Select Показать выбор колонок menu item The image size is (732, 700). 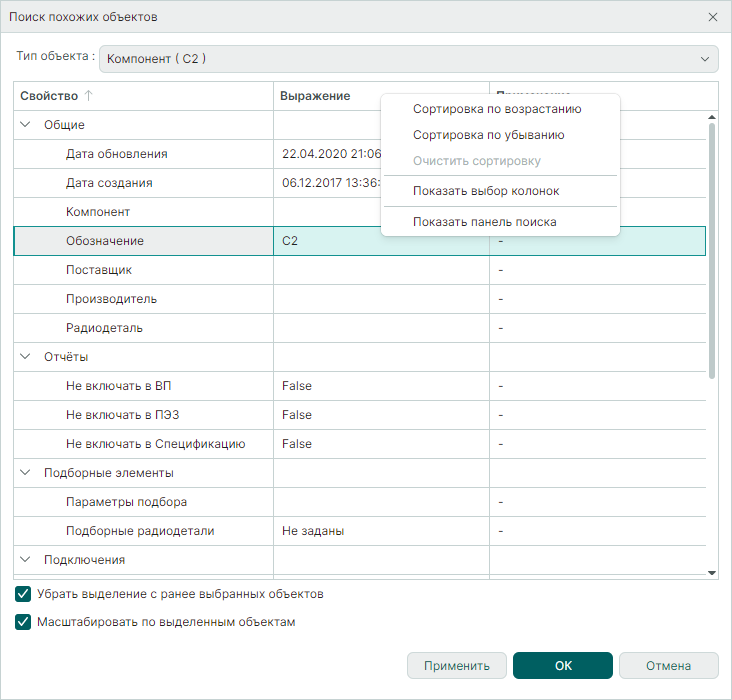pyautogui.click(x=486, y=191)
